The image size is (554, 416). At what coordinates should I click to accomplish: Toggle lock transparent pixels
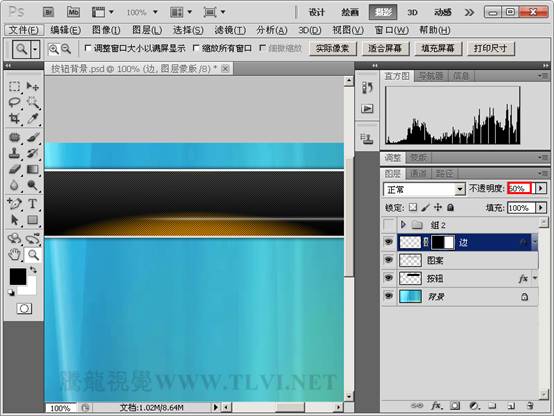[x=412, y=207]
